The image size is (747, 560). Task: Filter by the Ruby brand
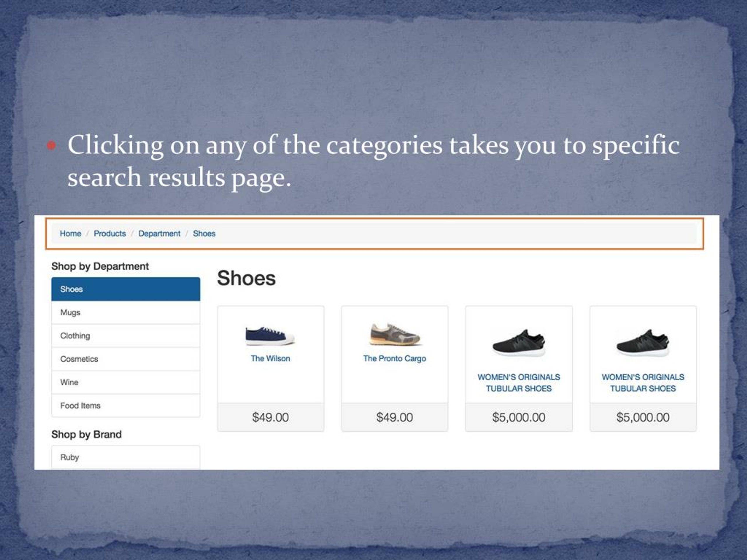(x=126, y=457)
